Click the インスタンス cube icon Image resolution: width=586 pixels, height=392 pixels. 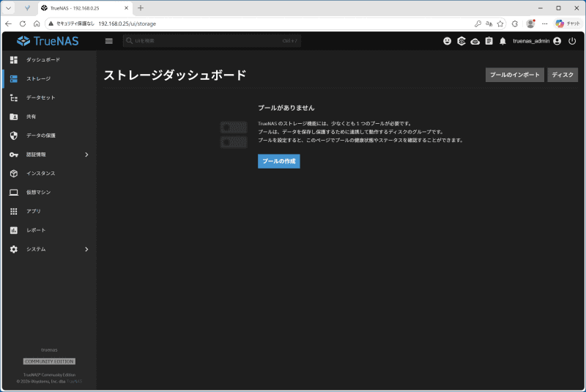click(x=14, y=174)
